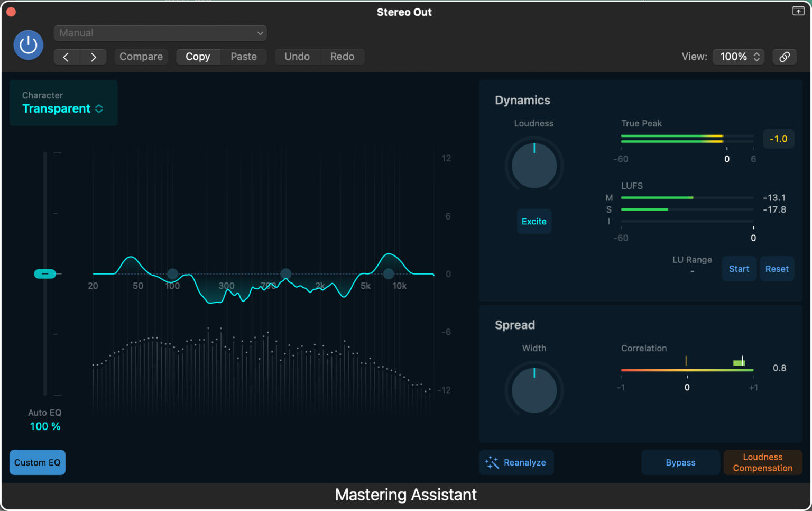The height and width of the screenshot is (511, 812).
Task: Click the Reanalyze magic wand icon
Action: tap(492, 462)
